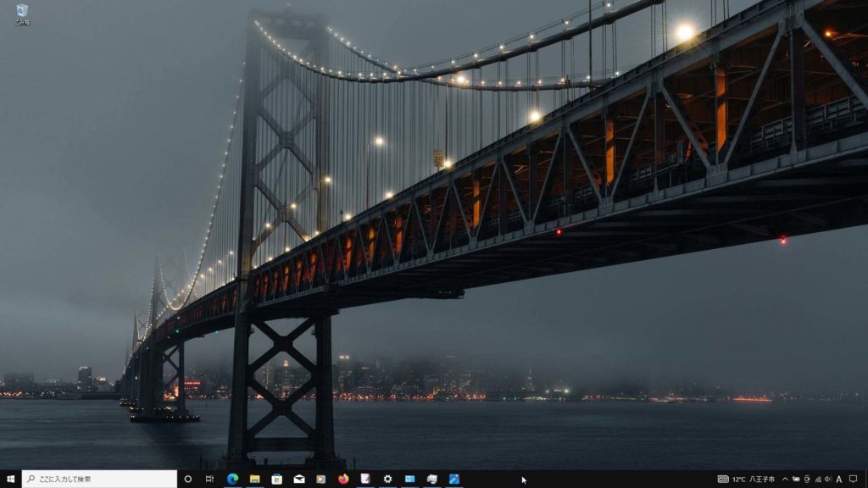Open the notepad icon next to Firefox

coord(365,479)
